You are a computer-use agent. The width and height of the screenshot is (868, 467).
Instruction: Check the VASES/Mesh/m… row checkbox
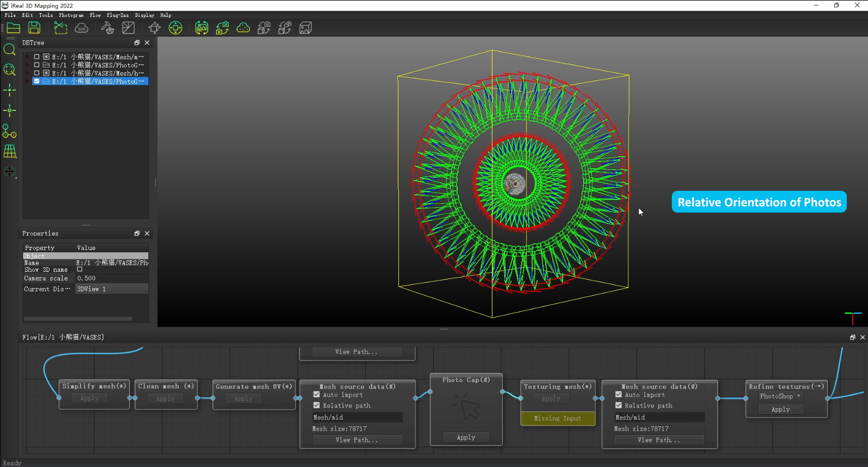click(x=37, y=57)
